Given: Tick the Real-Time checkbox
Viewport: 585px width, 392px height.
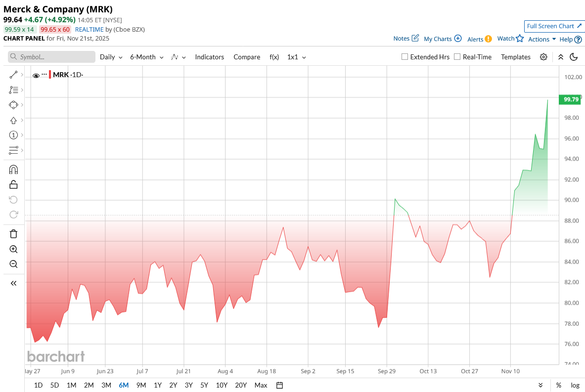Looking at the screenshot, I should pyautogui.click(x=457, y=57).
